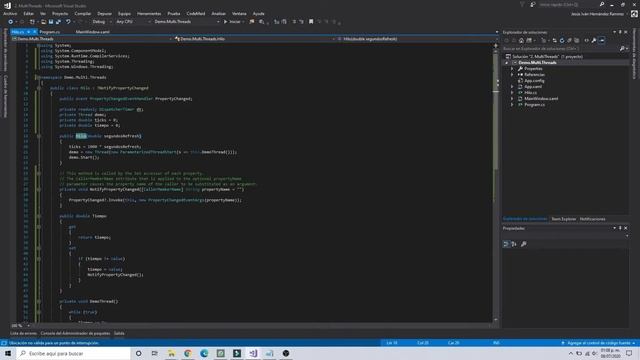
Task: Select MainWindow.xaml in Solution Explorer
Action: click(x=541, y=98)
